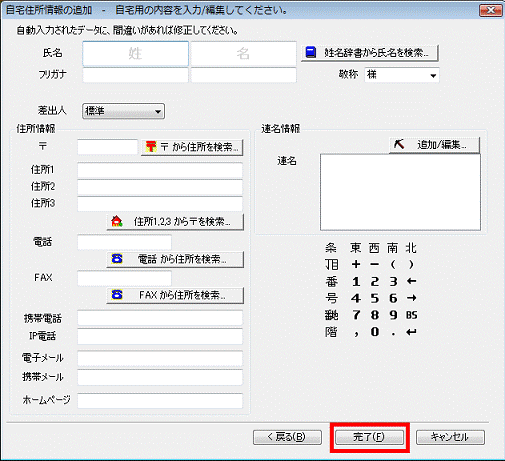
Task: Click the キャンセル cancel button
Action: [450, 437]
